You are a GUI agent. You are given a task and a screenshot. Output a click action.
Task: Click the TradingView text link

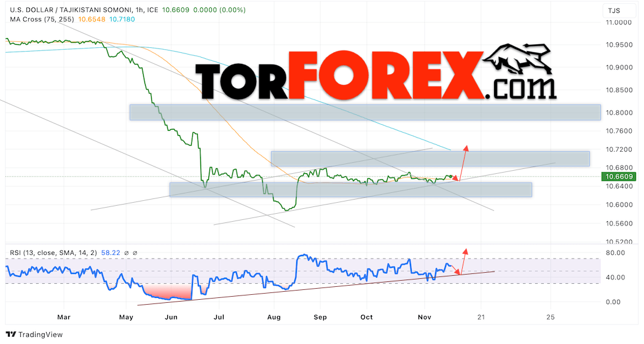pyautogui.click(x=36, y=334)
